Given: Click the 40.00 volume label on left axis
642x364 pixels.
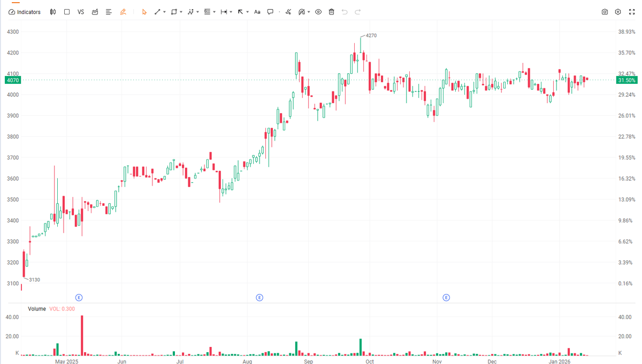Looking at the screenshot, I should click(x=12, y=317).
